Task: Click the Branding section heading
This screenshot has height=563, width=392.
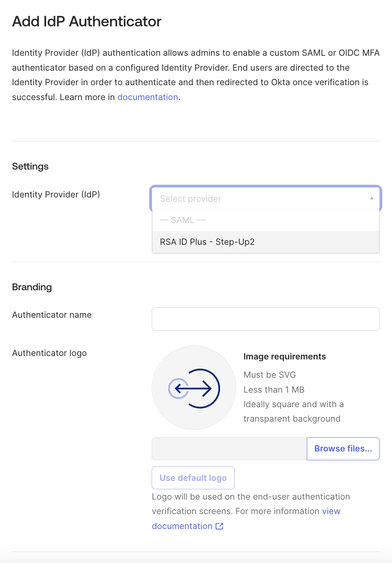Action: 32,287
